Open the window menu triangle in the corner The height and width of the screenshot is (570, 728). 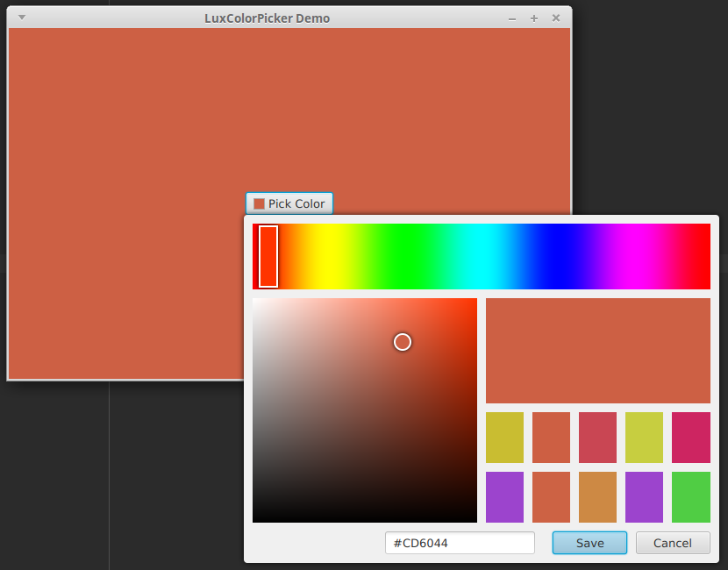click(x=21, y=17)
